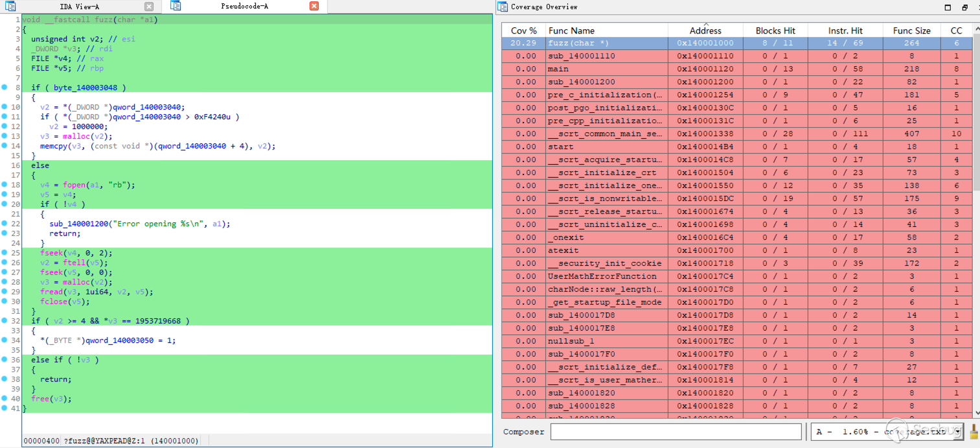980x448 pixels.
Task: Click the IDA View-A tab icon
Action: (x=10, y=6)
